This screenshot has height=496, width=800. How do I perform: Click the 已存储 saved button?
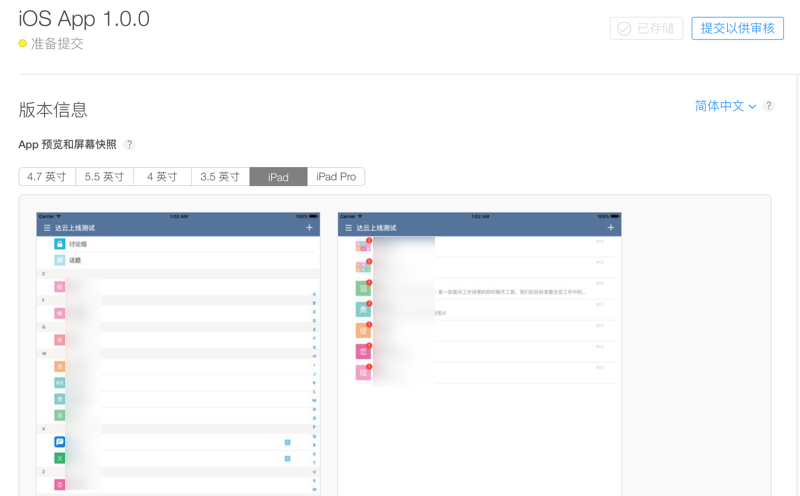click(646, 28)
